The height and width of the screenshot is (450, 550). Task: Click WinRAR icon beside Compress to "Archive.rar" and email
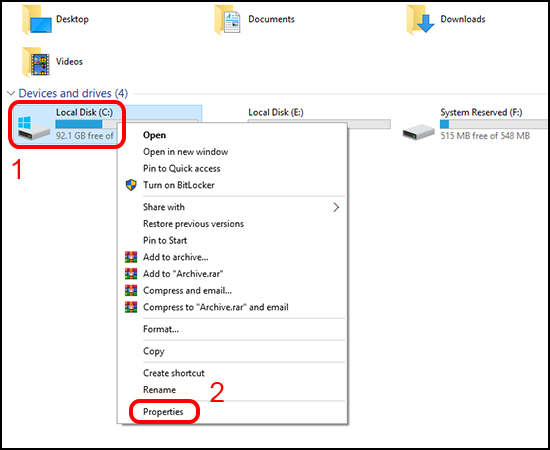(131, 307)
